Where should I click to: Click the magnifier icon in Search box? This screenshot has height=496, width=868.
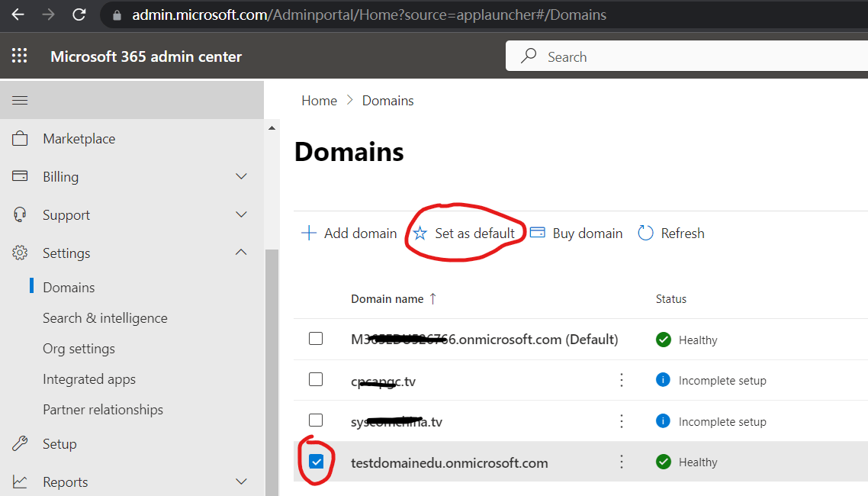(529, 56)
